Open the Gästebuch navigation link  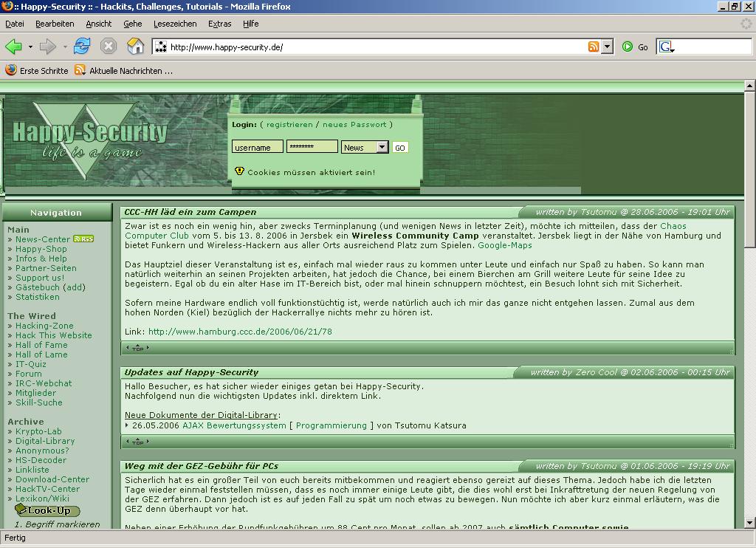tap(38, 287)
